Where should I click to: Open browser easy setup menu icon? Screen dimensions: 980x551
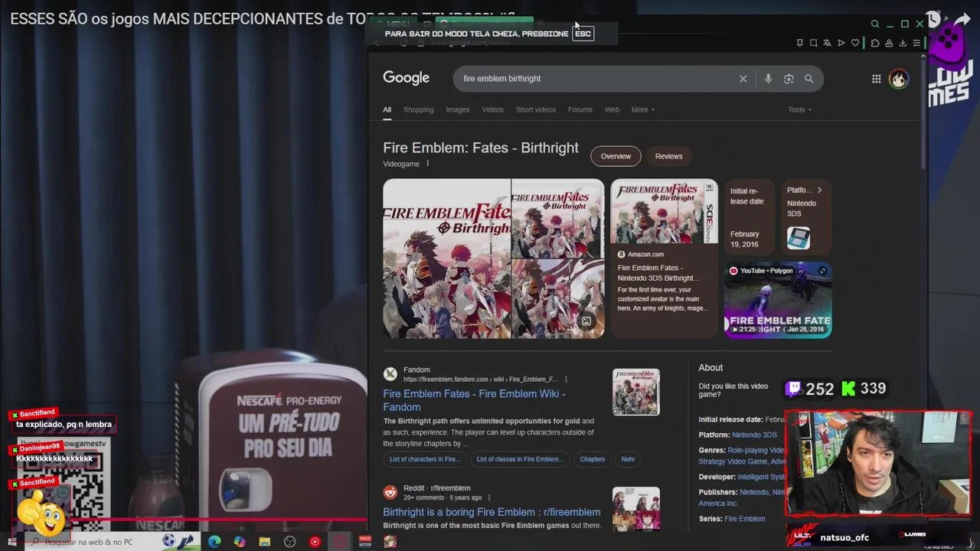(916, 43)
